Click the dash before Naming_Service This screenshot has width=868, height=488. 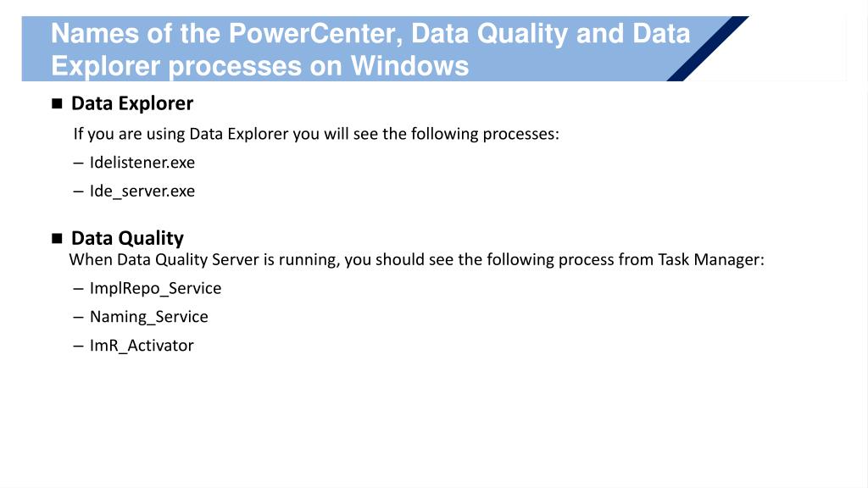point(78,318)
